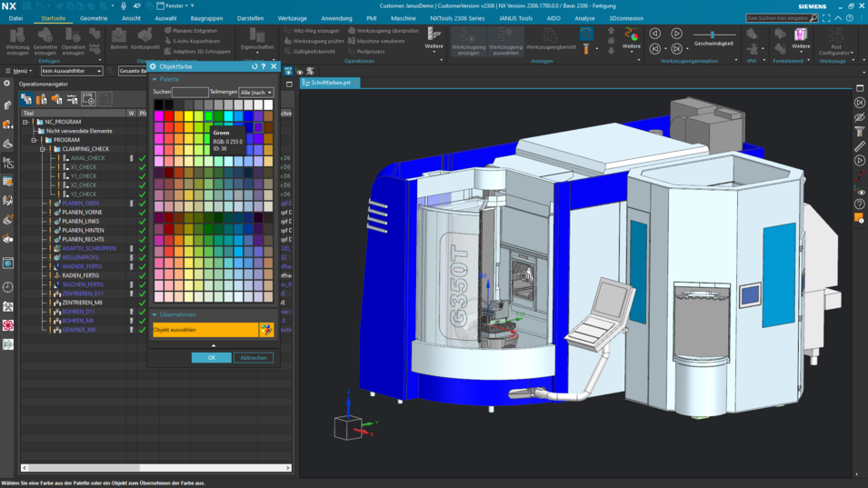This screenshot has height=488, width=868.
Task: Click the Objekt auswählen field
Action: point(205,330)
